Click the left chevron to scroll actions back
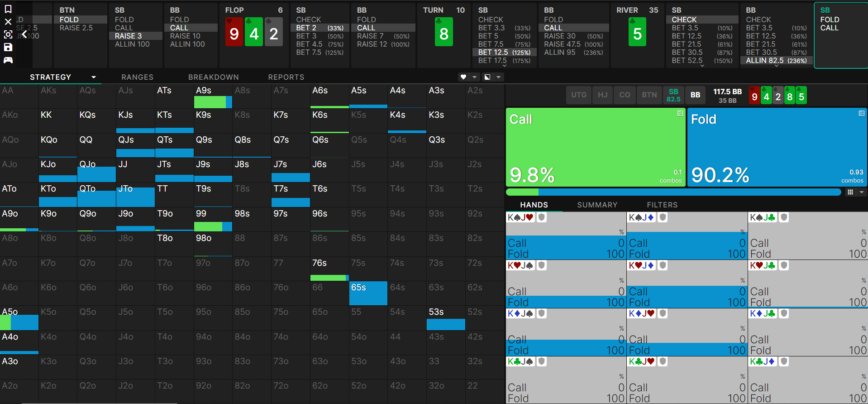Viewport: 868px width, 404px height. (x=24, y=34)
